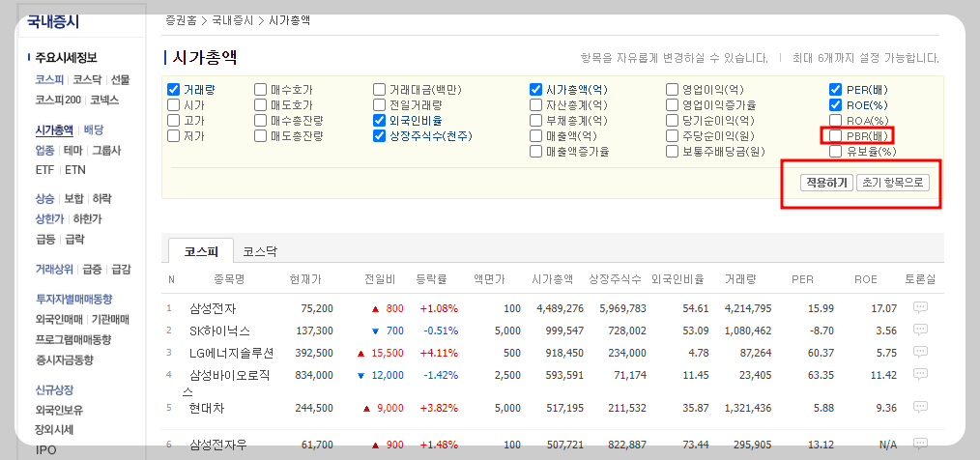Screen dimensions: 980x460
Task: Open the 삼성전자우 stock name link
Action: pos(218,445)
